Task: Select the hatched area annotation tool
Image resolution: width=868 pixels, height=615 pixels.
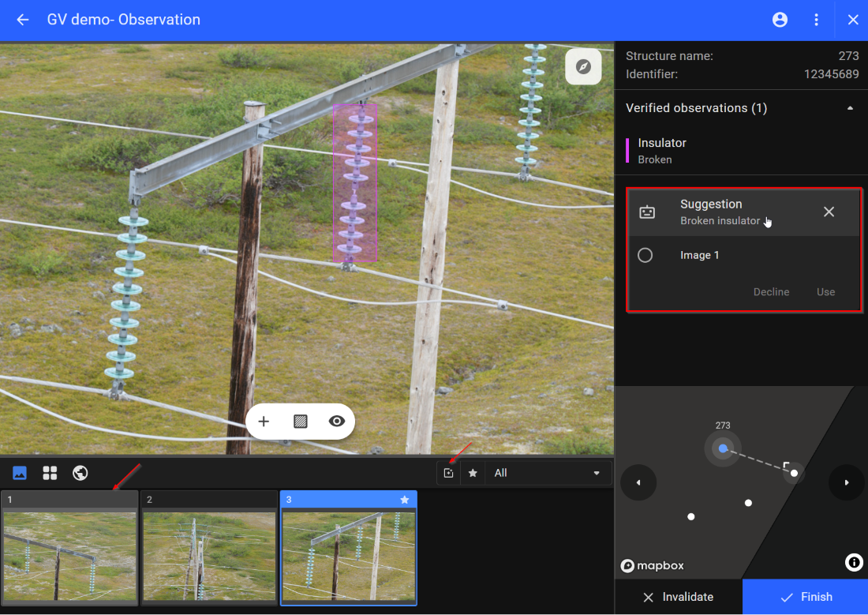Action: [300, 422]
